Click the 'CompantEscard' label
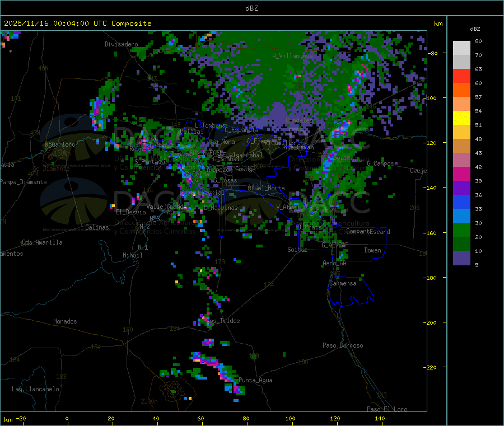 (368, 232)
